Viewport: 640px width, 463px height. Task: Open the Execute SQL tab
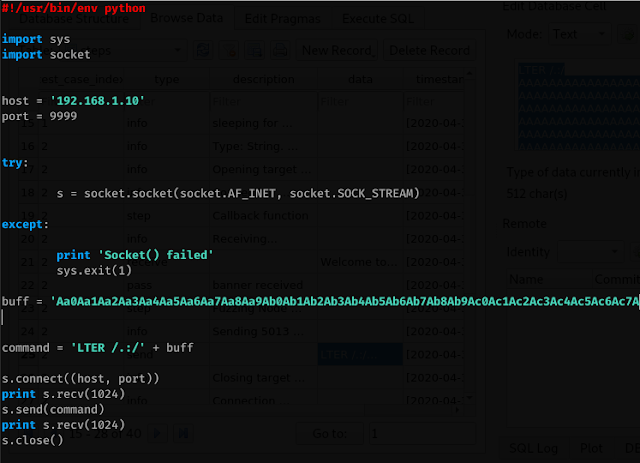pos(378,19)
